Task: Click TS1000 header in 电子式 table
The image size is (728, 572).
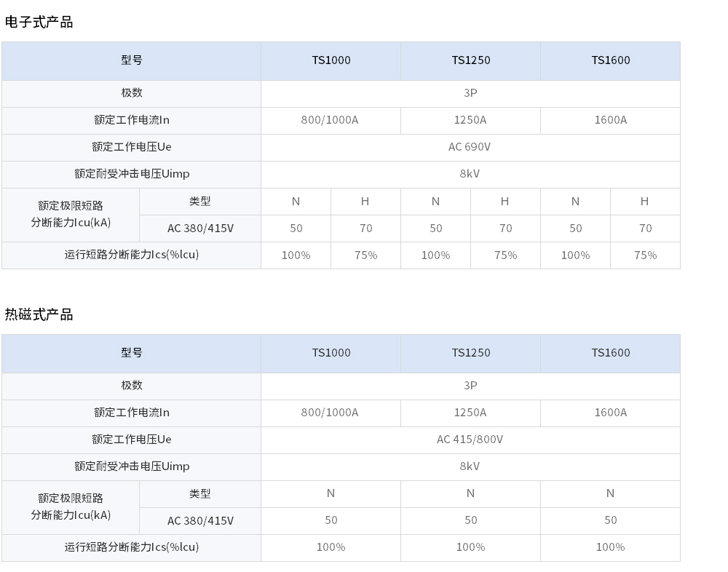Action: [x=331, y=60]
